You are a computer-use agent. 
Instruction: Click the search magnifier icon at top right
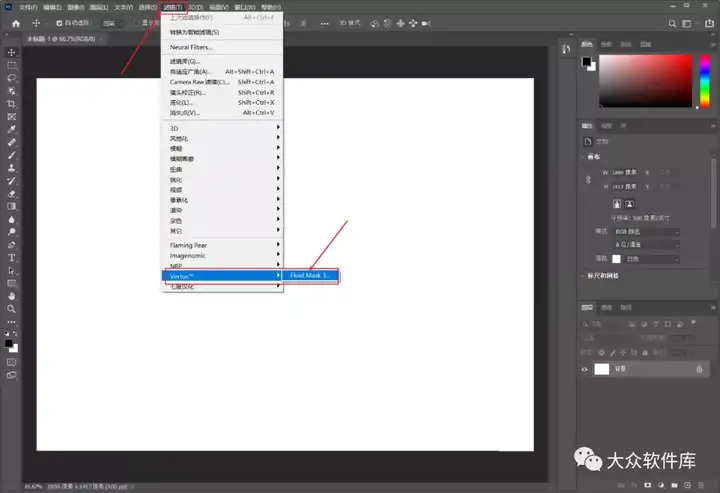[672, 23]
